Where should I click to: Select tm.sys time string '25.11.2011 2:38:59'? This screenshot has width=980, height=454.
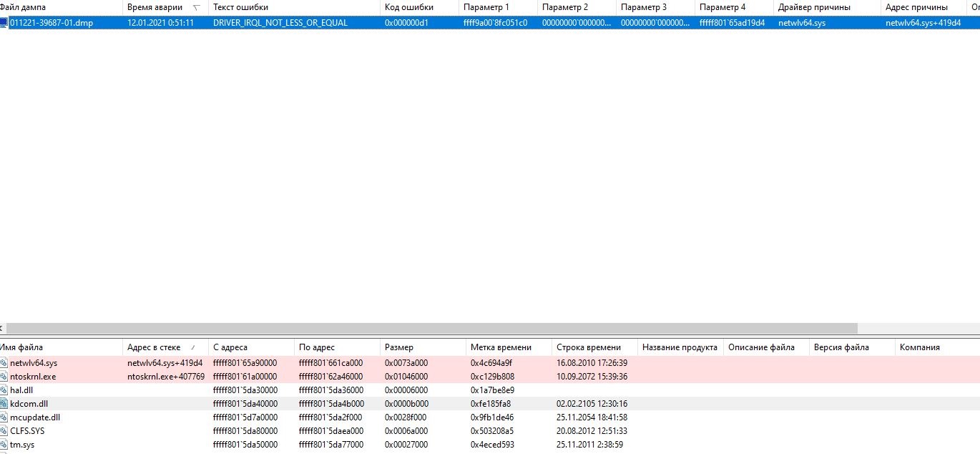coord(589,445)
